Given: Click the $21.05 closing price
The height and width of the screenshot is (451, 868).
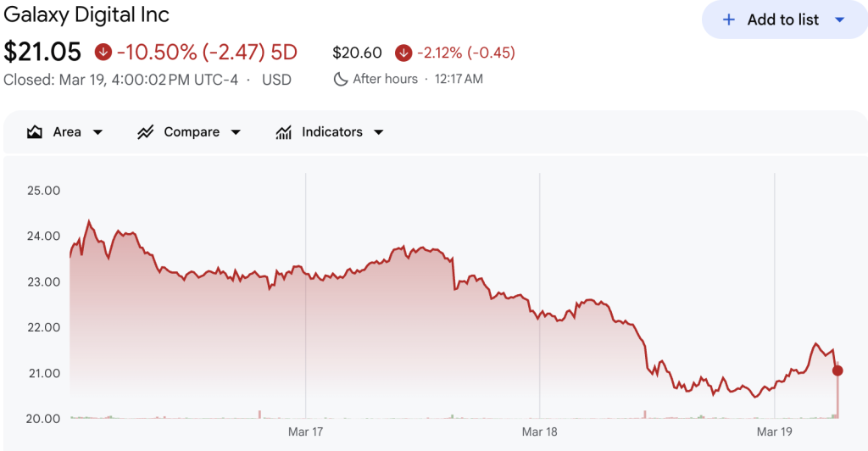Looking at the screenshot, I should click(42, 53).
